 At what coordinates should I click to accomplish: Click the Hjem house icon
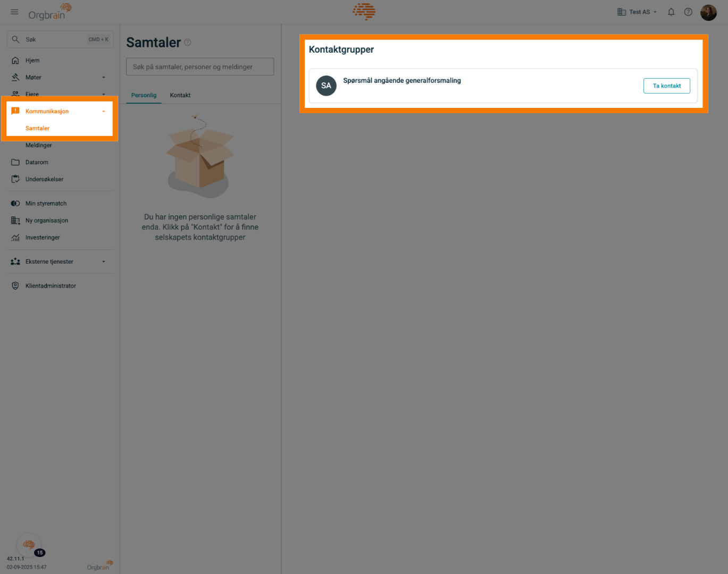click(15, 61)
